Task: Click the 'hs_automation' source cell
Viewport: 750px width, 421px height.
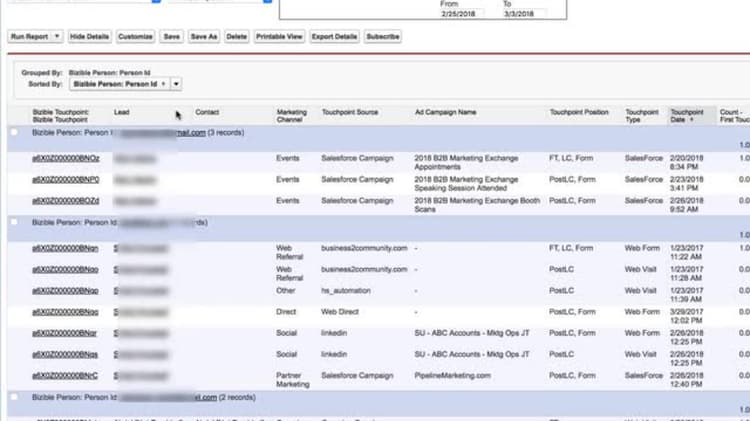Action: (345, 290)
